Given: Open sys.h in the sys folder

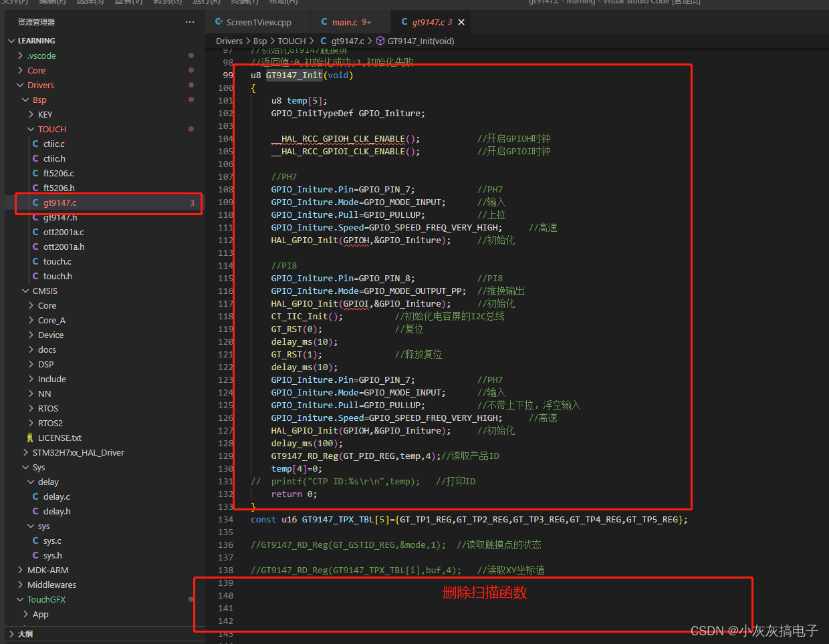Looking at the screenshot, I should (52, 555).
